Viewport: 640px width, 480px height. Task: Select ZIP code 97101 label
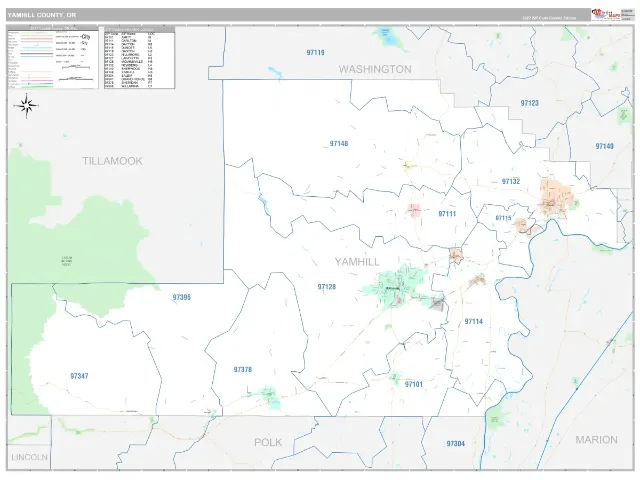pos(413,384)
